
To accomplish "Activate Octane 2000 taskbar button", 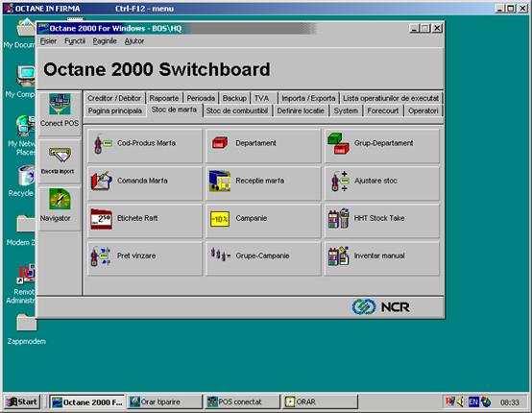I will pyautogui.click(x=87, y=402).
